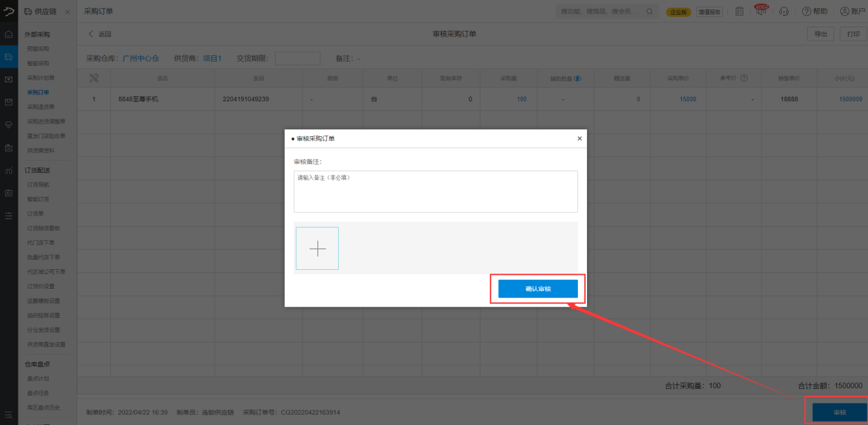Click the 参考价 question mark icon
Image resolution: width=868 pixels, height=425 pixels.
(x=744, y=79)
